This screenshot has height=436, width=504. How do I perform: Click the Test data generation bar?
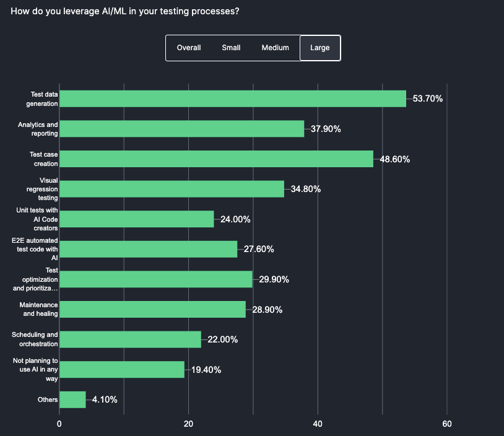(232, 98)
